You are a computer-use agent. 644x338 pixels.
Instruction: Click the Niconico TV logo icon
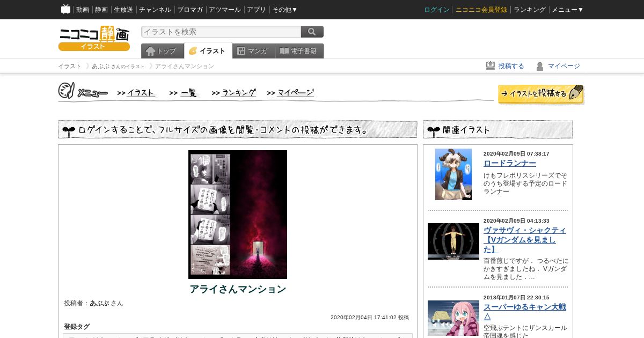pyautogui.click(x=65, y=9)
